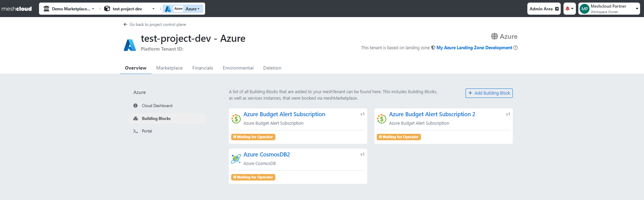Click v1 version label on Budget Alert Subscription 2 card

[508, 114]
